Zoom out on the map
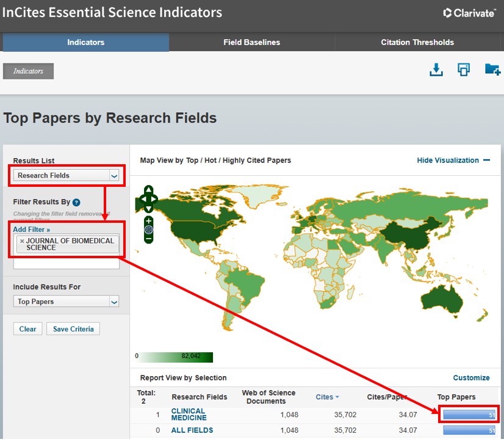504x442 pixels. click(148, 239)
